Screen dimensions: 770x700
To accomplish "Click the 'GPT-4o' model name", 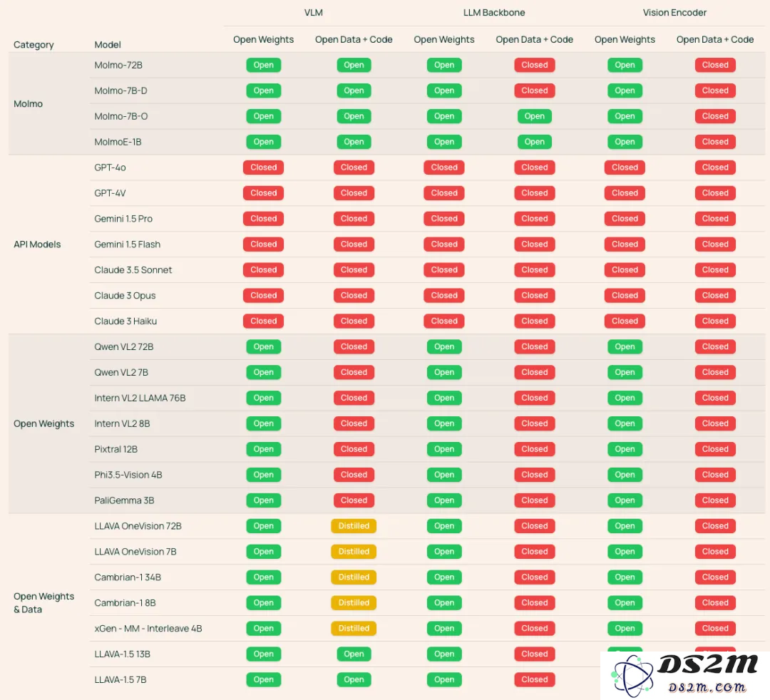I will (x=110, y=168).
